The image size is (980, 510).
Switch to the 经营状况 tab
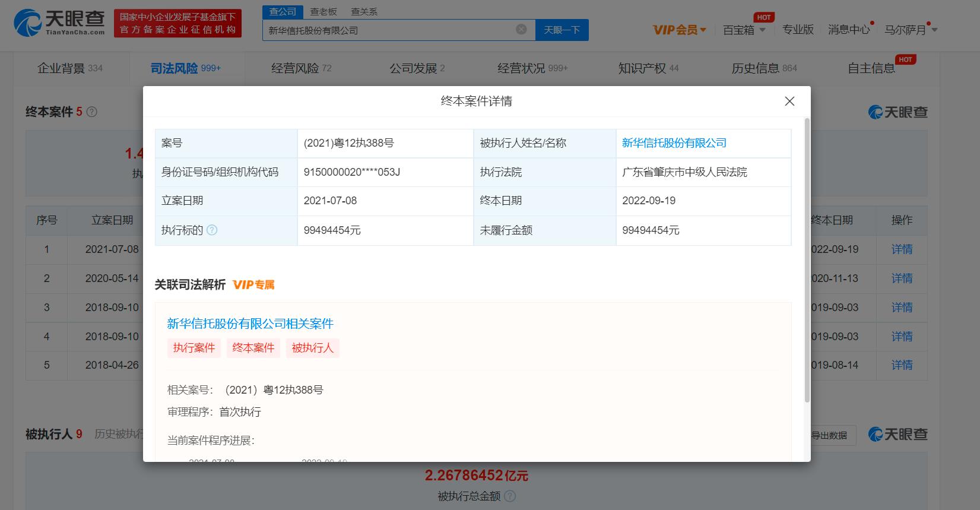pos(532,68)
